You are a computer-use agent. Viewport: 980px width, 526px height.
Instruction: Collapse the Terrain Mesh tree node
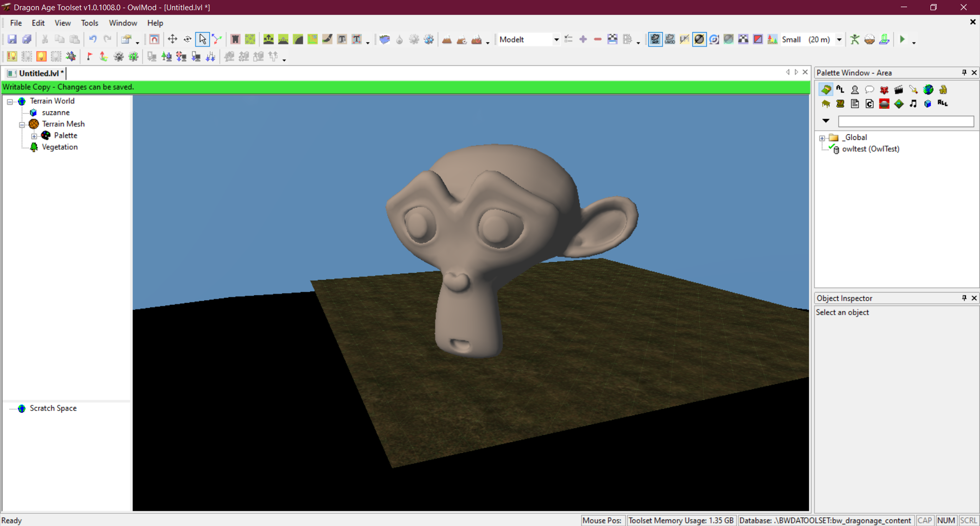22,125
